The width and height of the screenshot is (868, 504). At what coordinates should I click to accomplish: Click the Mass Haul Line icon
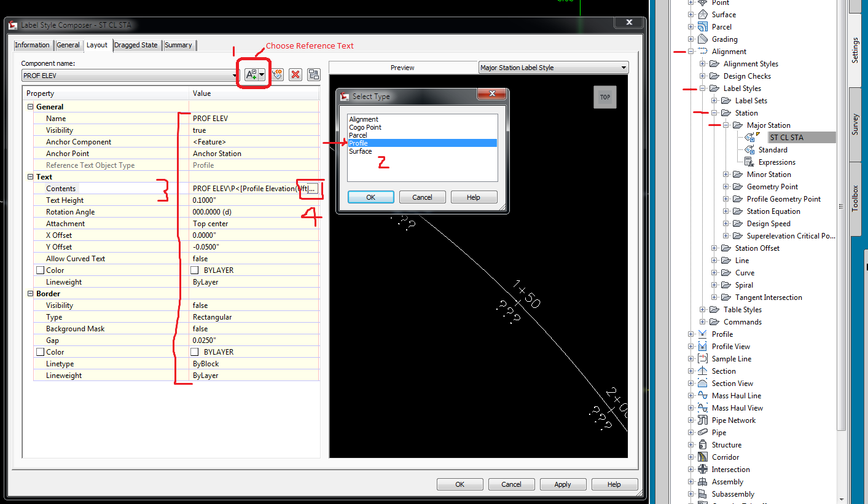(x=703, y=395)
